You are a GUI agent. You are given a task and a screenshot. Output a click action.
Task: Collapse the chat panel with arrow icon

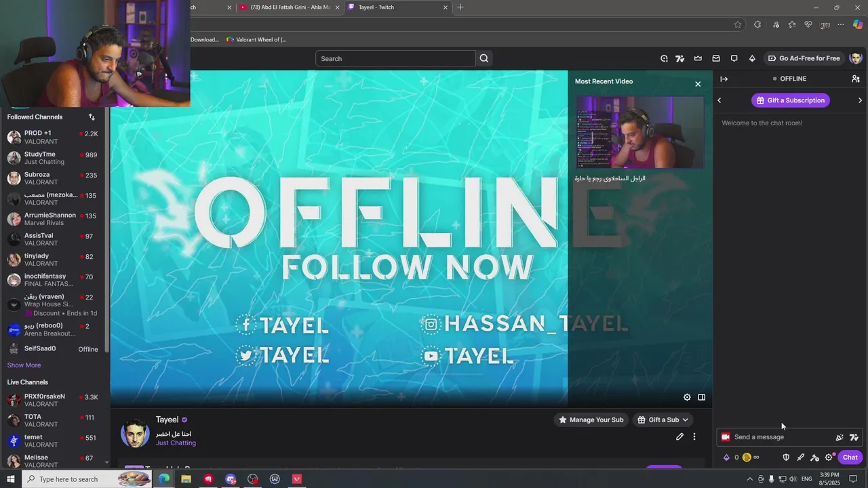724,79
